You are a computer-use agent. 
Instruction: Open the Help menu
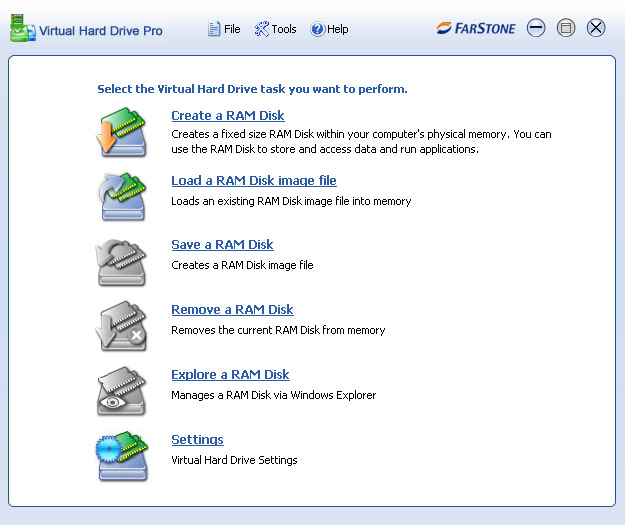[x=329, y=29]
